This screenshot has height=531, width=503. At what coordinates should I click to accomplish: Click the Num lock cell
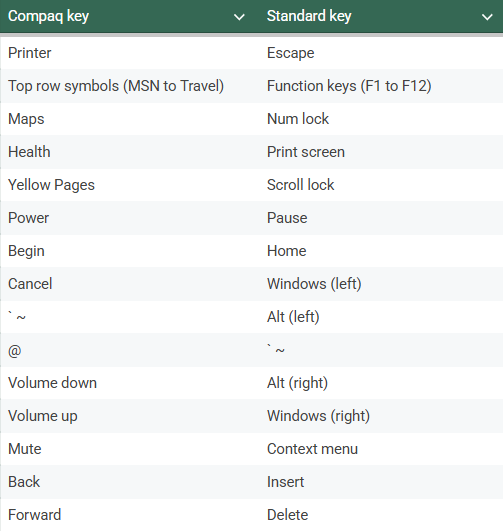coord(381,119)
